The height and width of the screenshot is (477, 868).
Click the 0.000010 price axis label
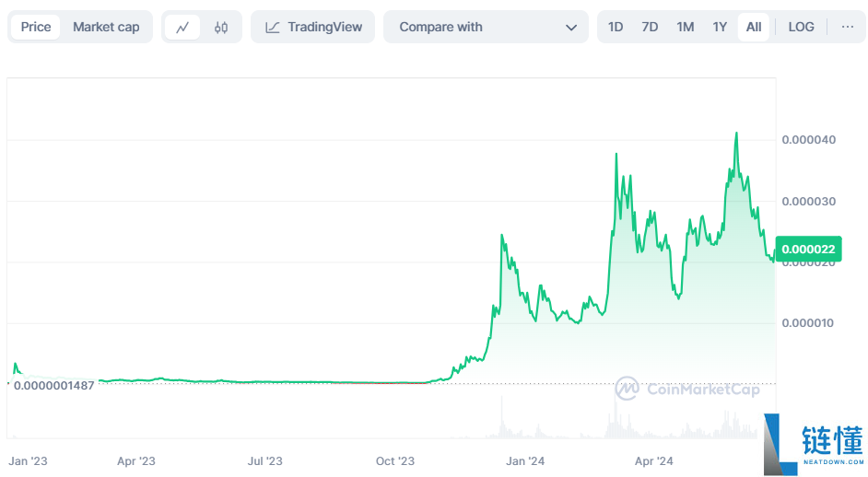pos(809,323)
